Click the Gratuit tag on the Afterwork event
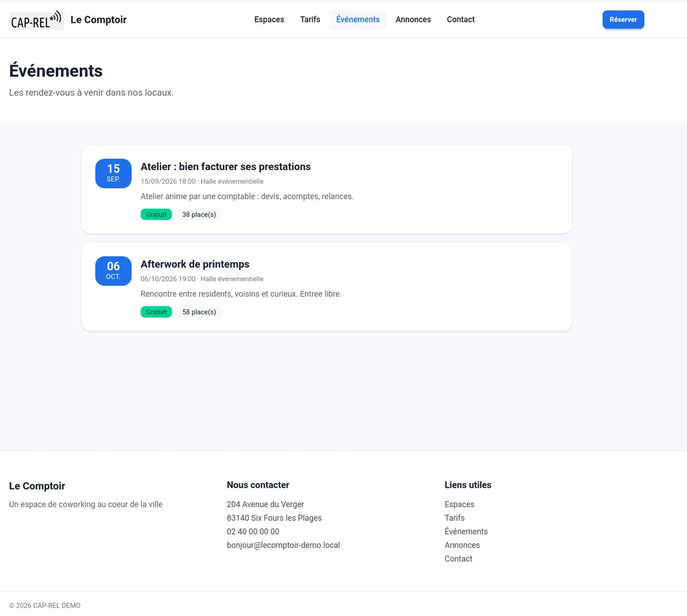Image resolution: width=687 pixels, height=616 pixels. (156, 312)
